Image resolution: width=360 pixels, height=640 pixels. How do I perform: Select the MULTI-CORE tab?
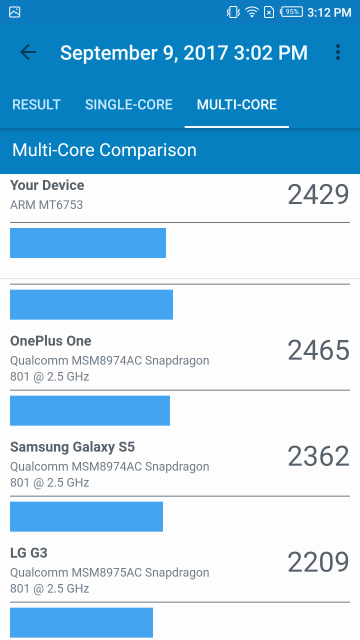pos(237,105)
